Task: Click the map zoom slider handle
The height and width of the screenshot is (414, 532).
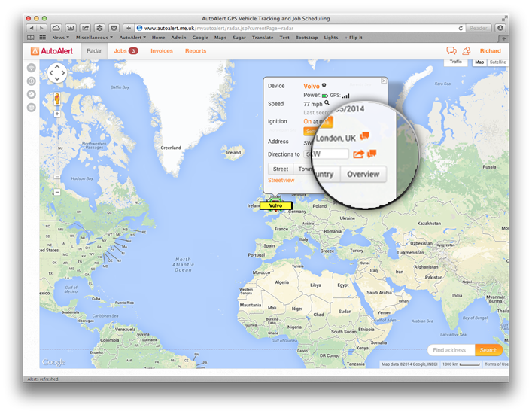Action: tap(57, 177)
